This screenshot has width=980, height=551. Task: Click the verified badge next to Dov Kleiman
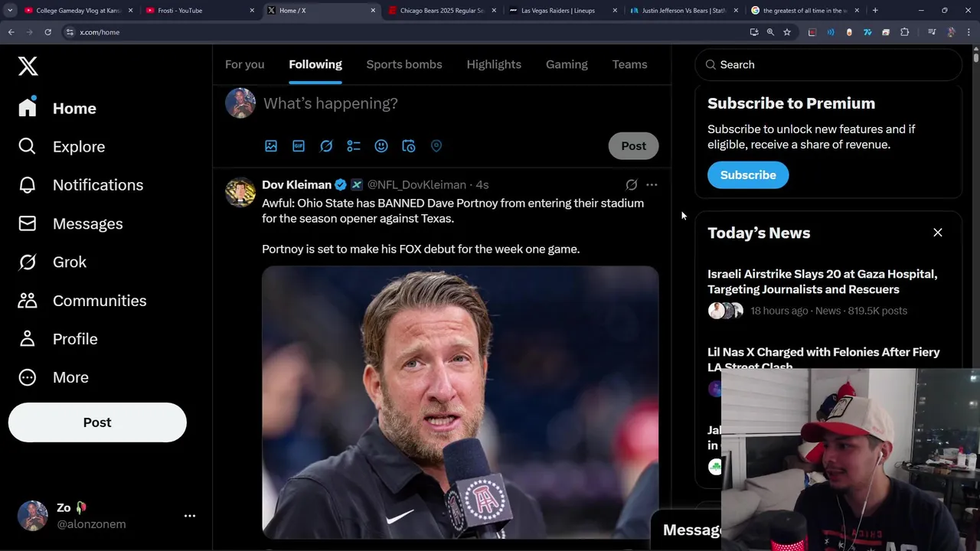coord(341,184)
